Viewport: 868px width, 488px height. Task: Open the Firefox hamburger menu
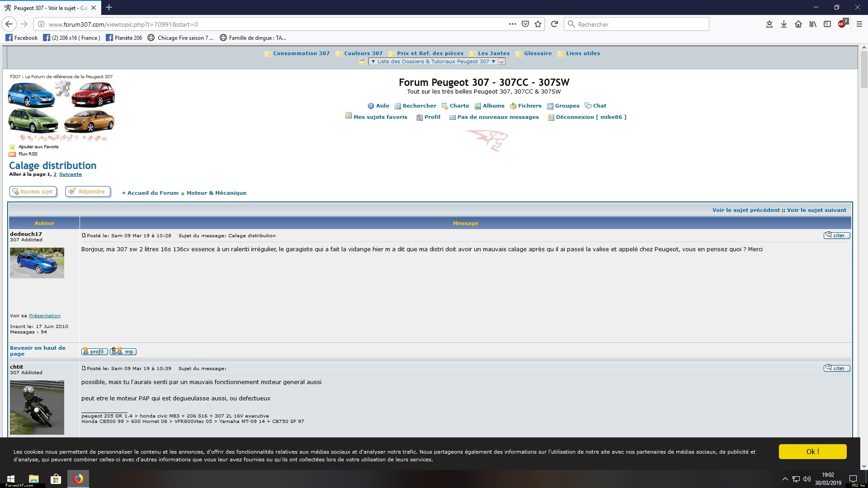click(x=859, y=24)
